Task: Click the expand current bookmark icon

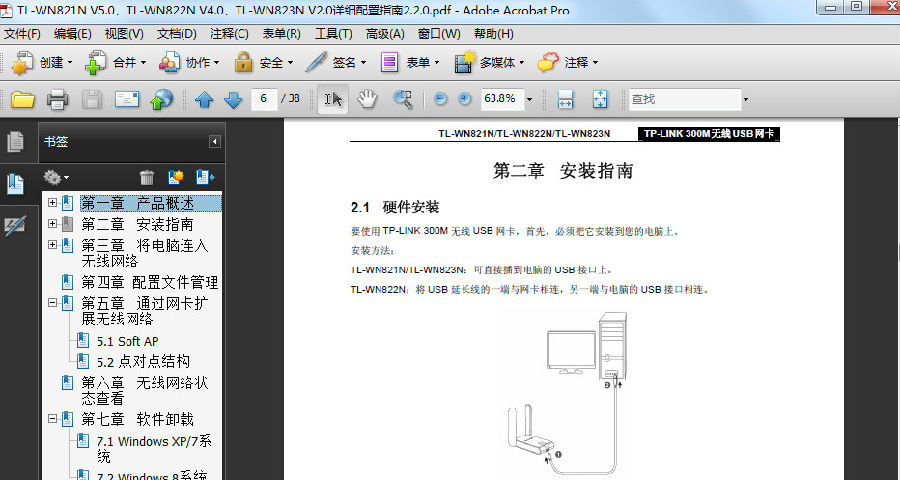Action: (205, 177)
